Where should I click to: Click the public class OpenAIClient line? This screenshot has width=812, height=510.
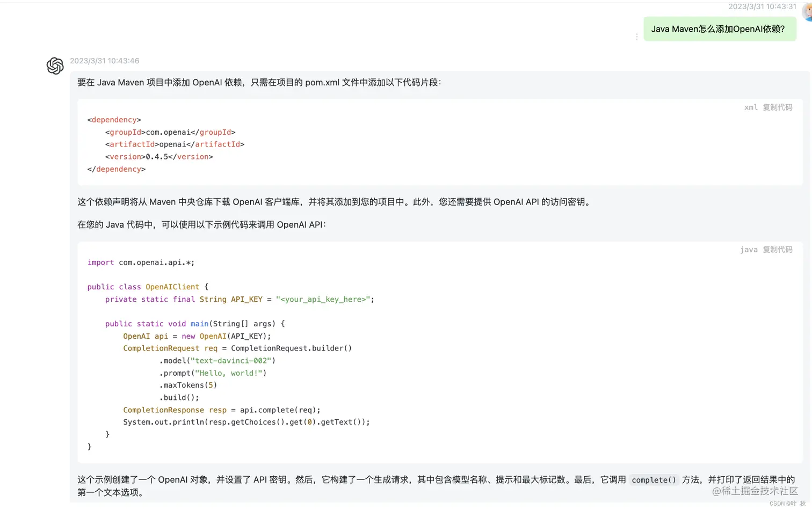tap(148, 287)
